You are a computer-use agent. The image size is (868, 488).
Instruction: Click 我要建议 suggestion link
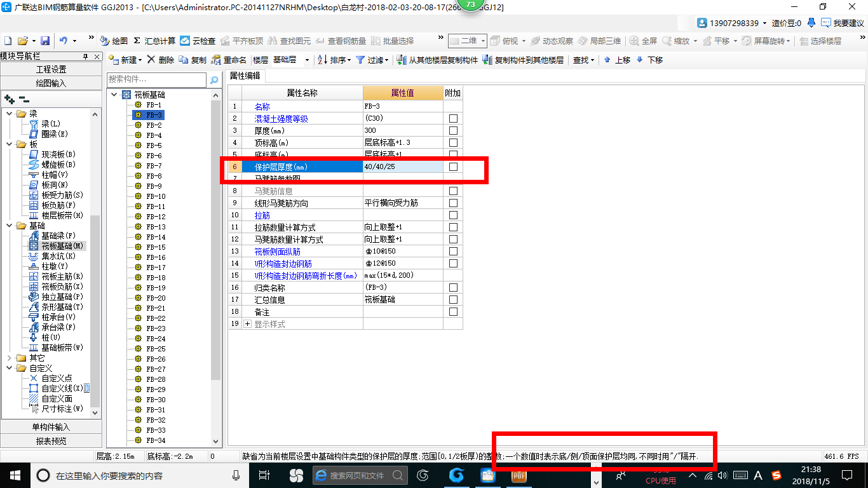[843, 23]
